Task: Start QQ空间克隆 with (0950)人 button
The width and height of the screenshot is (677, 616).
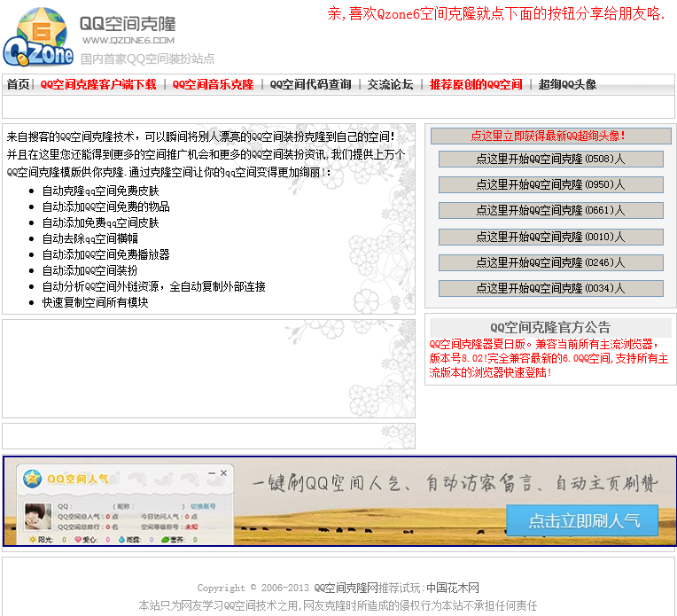Action: tap(550, 185)
